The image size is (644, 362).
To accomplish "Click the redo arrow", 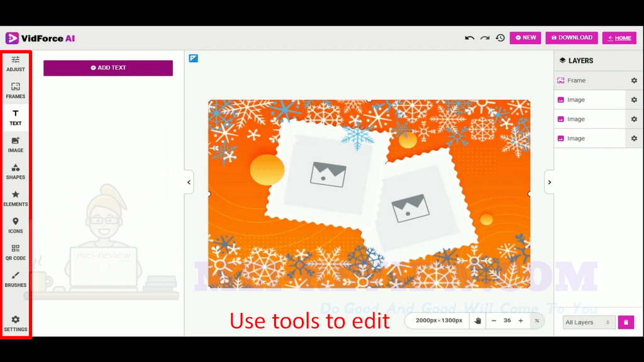I will click(485, 38).
